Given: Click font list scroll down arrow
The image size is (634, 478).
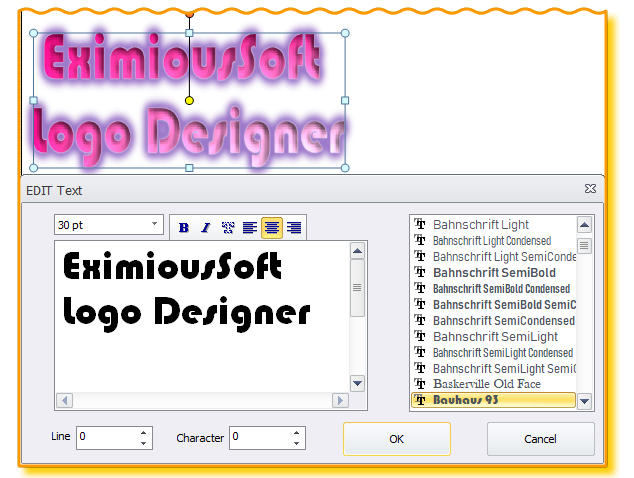Looking at the screenshot, I should 584,401.
